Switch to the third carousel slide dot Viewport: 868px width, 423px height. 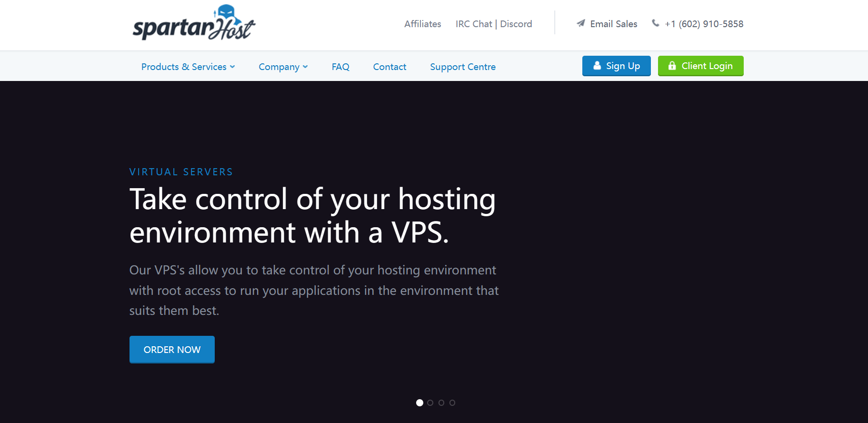coord(441,403)
